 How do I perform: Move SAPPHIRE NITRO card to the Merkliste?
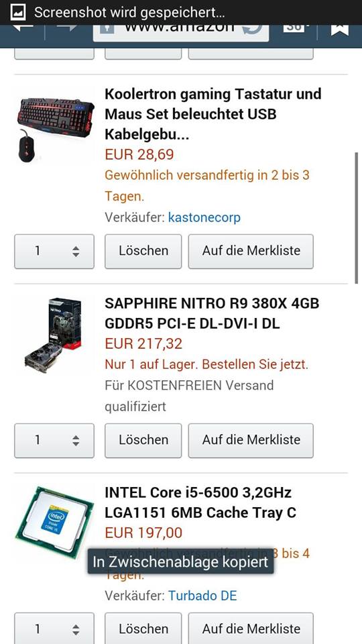pos(251,441)
